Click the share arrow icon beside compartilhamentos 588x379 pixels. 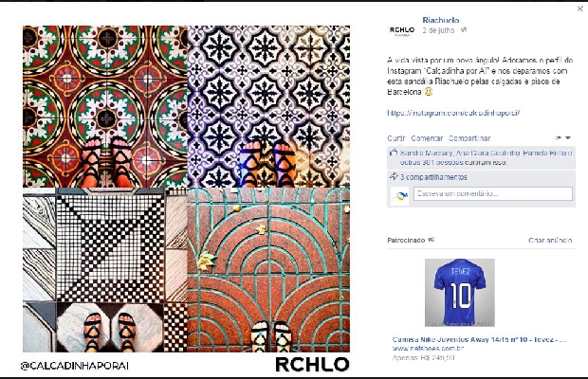(394, 176)
